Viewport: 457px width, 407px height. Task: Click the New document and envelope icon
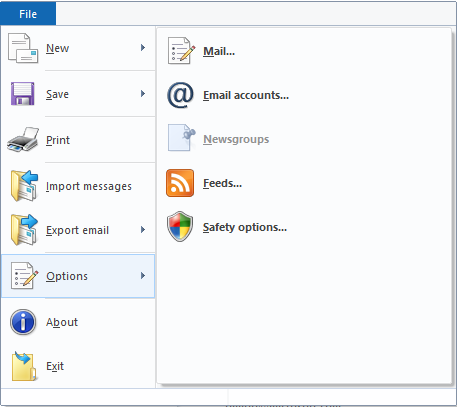[23, 48]
